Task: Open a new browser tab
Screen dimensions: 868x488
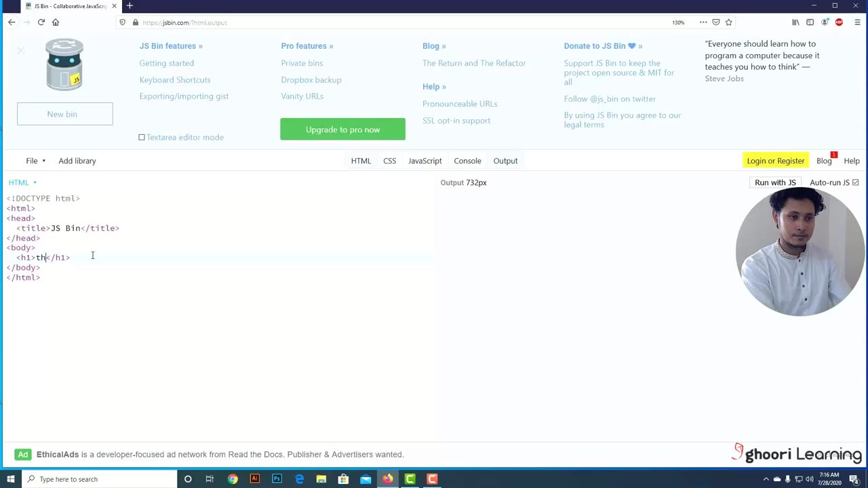Action: coord(130,5)
